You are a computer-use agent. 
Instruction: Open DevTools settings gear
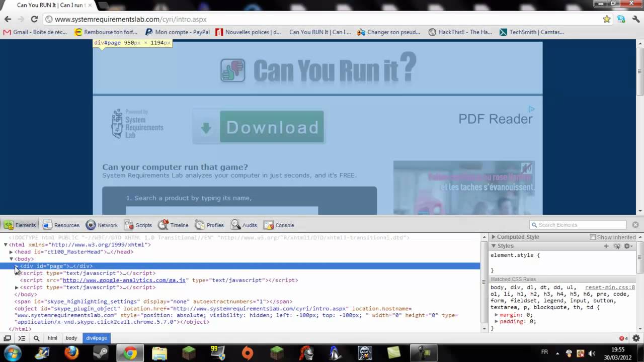[636, 338]
